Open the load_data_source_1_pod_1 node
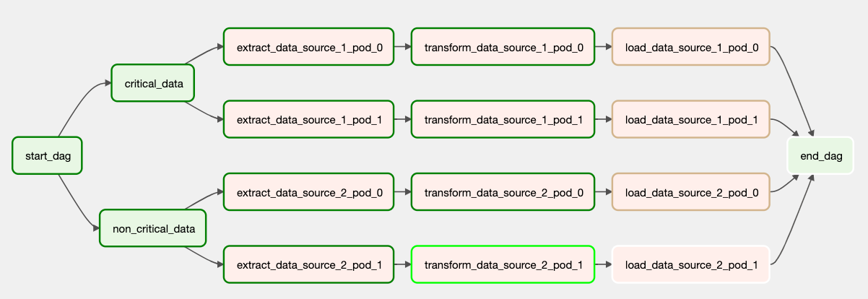The width and height of the screenshot is (868, 299). point(691,119)
